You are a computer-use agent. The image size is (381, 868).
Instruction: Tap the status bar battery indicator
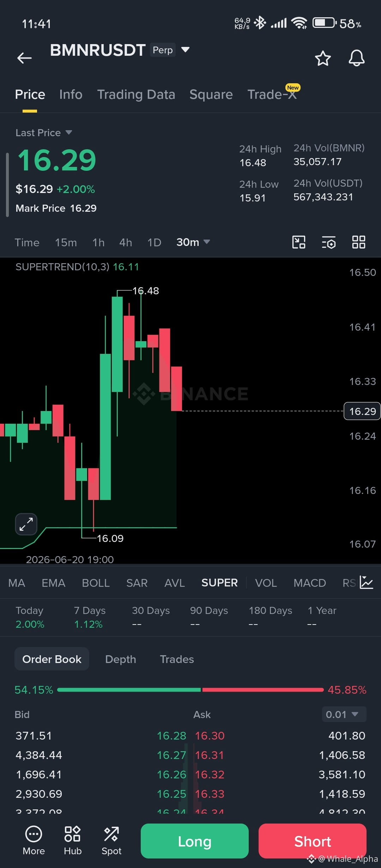[324, 23]
